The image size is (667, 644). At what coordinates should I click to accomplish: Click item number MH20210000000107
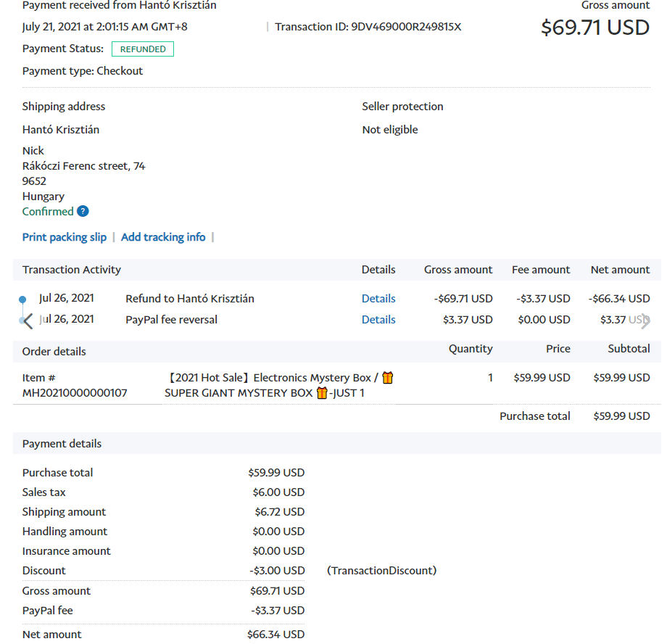tap(75, 393)
